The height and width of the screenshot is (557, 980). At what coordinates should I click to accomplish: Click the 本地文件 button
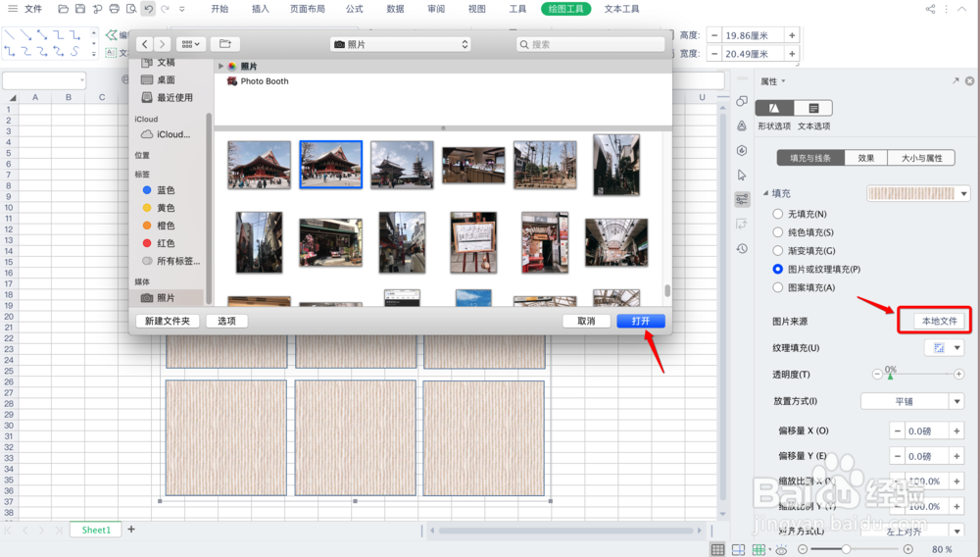pos(940,321)
